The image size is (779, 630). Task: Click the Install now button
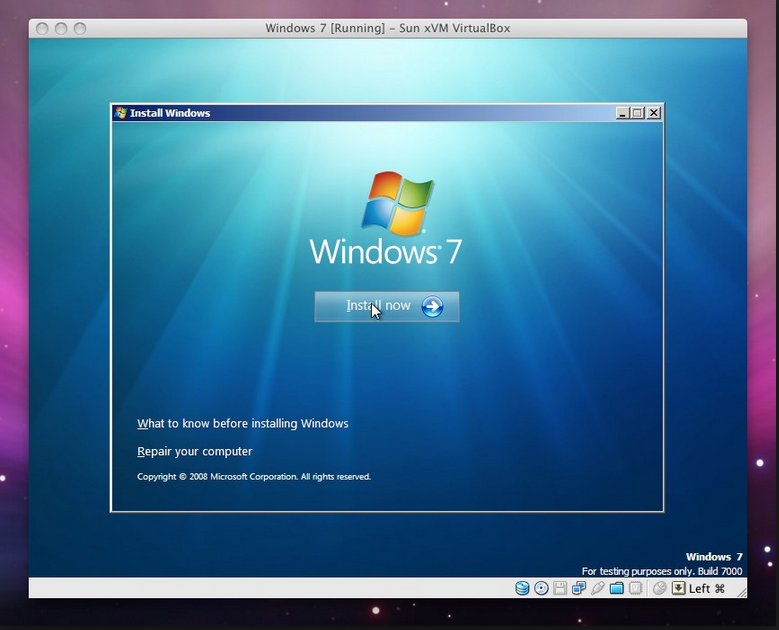[387, 307]
